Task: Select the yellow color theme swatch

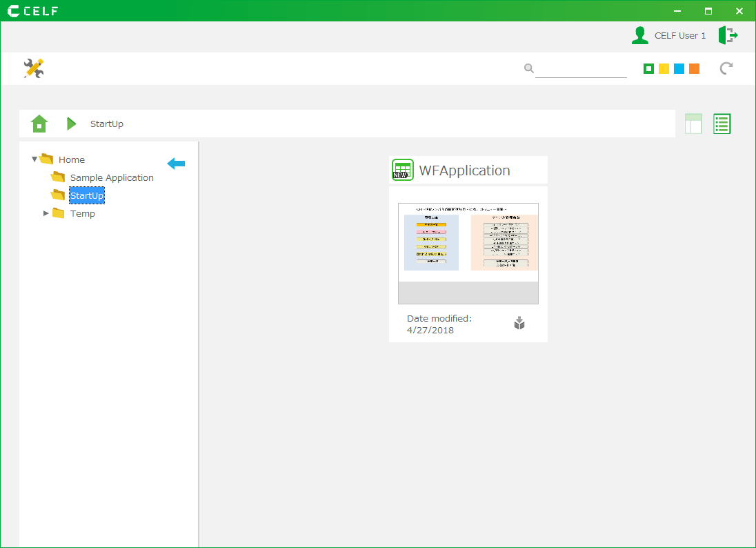Action: 664,68
